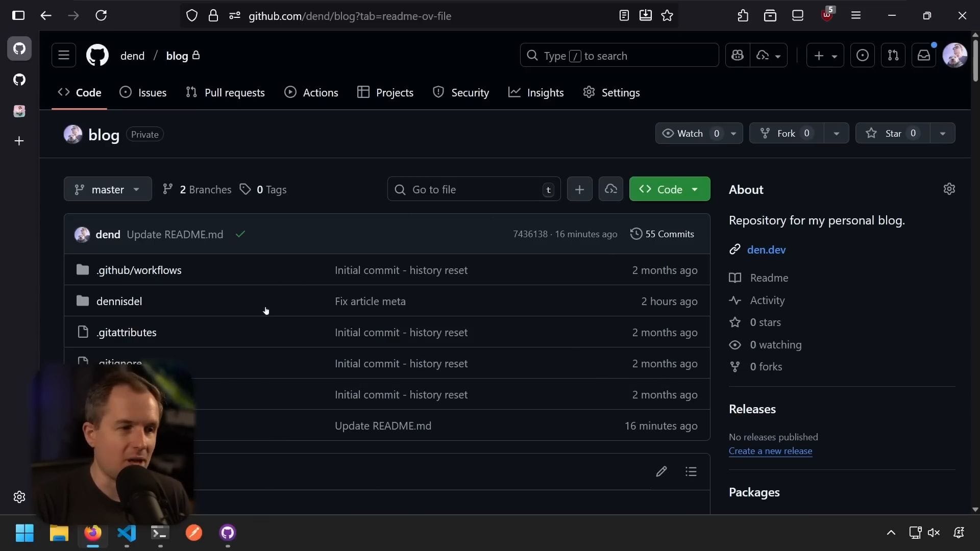Open Copilot chat icon in the header
The width and height of the screenshot is (980, 551).
[738, 56]
